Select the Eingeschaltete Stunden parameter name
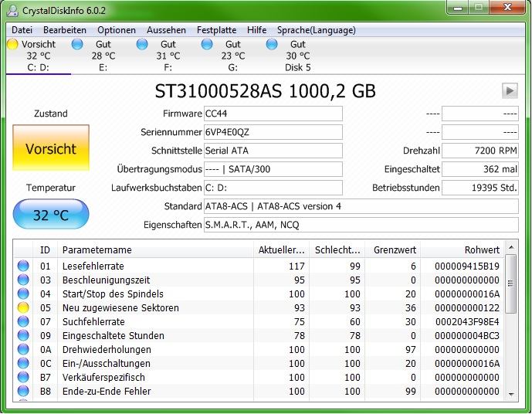 click(113, 336)
